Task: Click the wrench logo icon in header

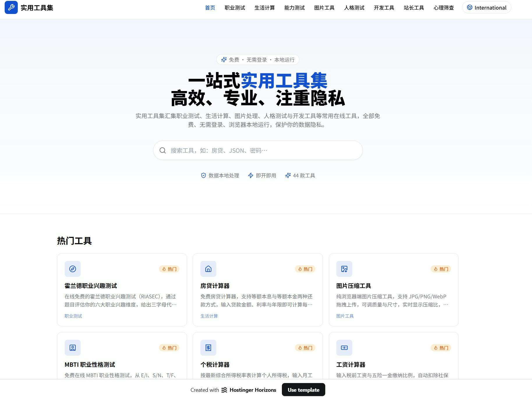Action: coord(11,8)
